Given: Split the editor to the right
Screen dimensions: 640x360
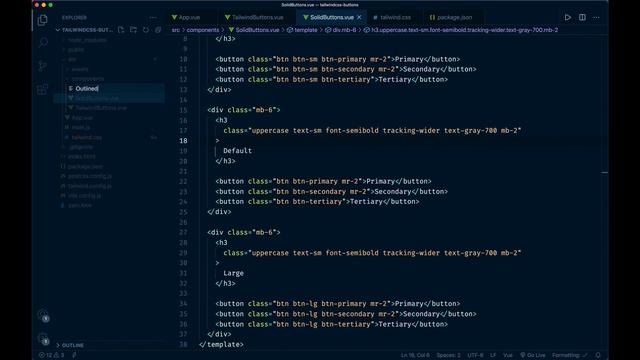Looking at the screenshot, I should [x=582, y=17].
